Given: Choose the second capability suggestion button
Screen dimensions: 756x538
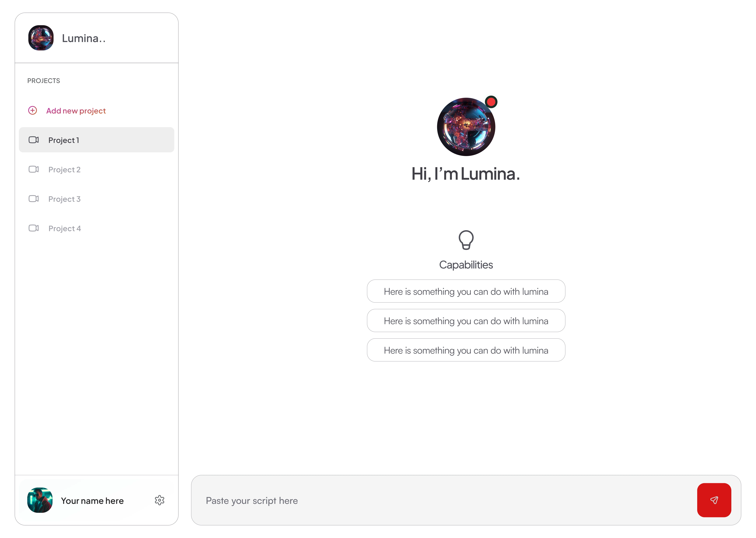Looking at the screenshot, I should point(466,321).
